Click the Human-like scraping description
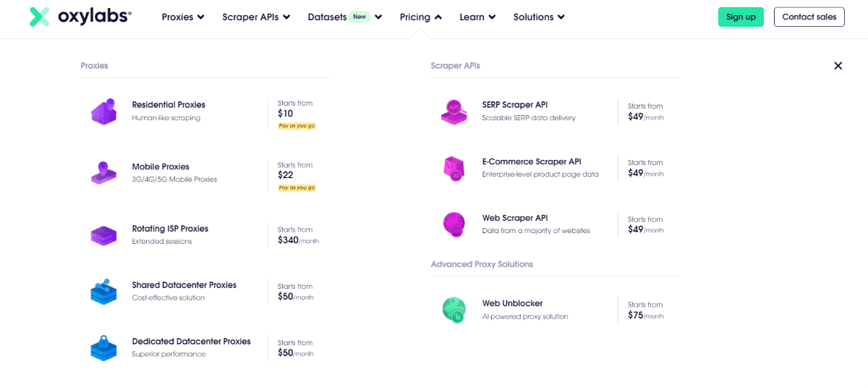Viewport: 868px width, 388px height. pos(166,118)
